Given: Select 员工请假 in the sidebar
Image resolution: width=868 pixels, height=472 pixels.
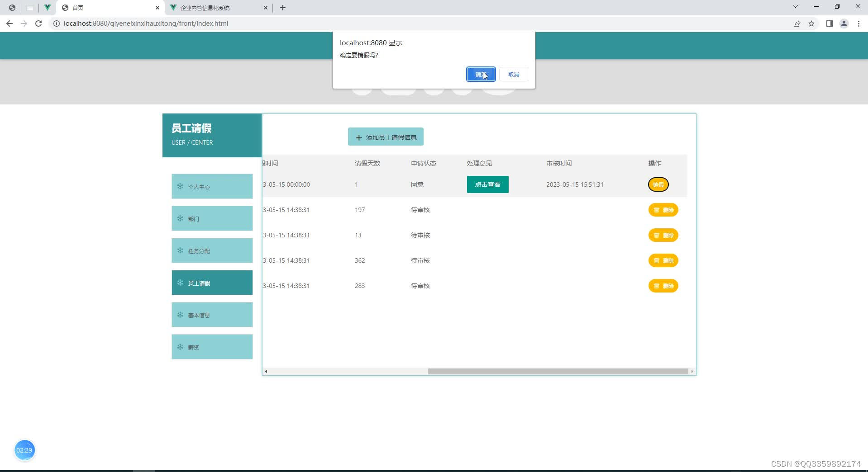Looking at the screenshot, I should coord(212,283).
